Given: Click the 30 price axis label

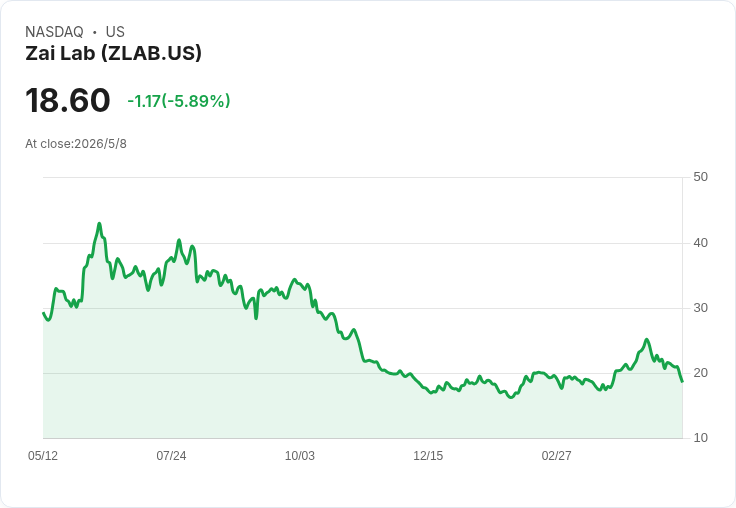Looking at the screenshot, I should [x=700, y=308].
